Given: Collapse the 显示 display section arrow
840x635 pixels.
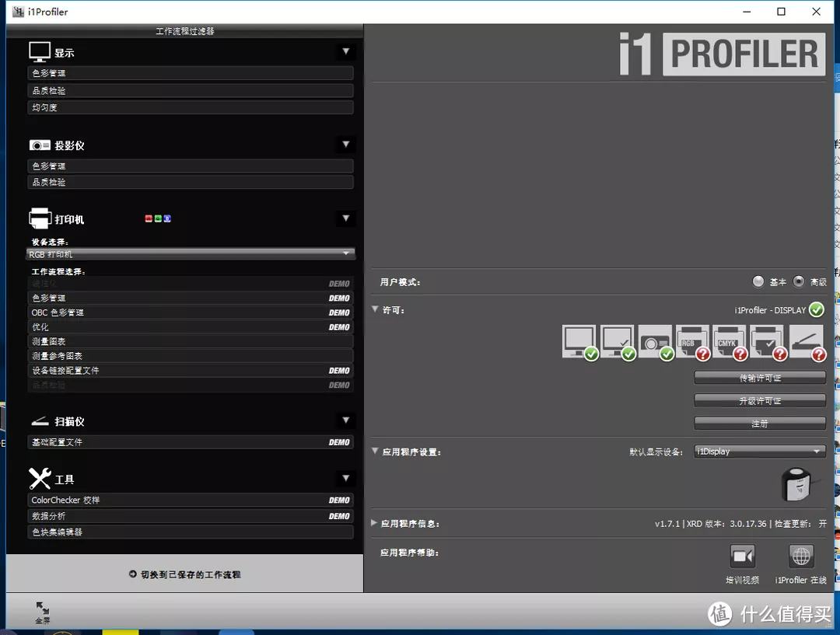Looking at the screenshot, I should [345, 51].
